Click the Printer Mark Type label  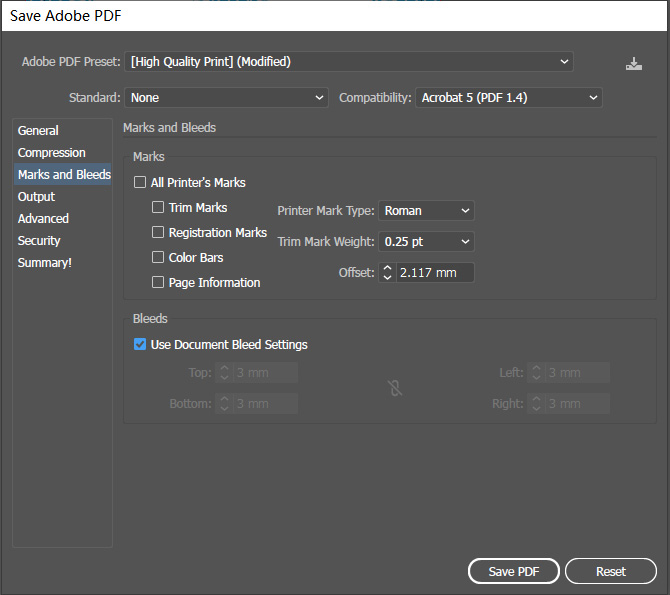pos(326,211)
